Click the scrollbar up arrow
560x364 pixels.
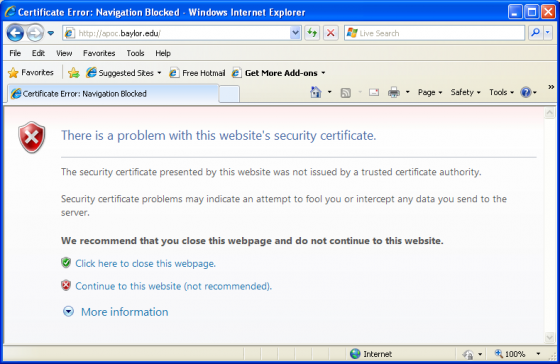(x=549, y=113)
